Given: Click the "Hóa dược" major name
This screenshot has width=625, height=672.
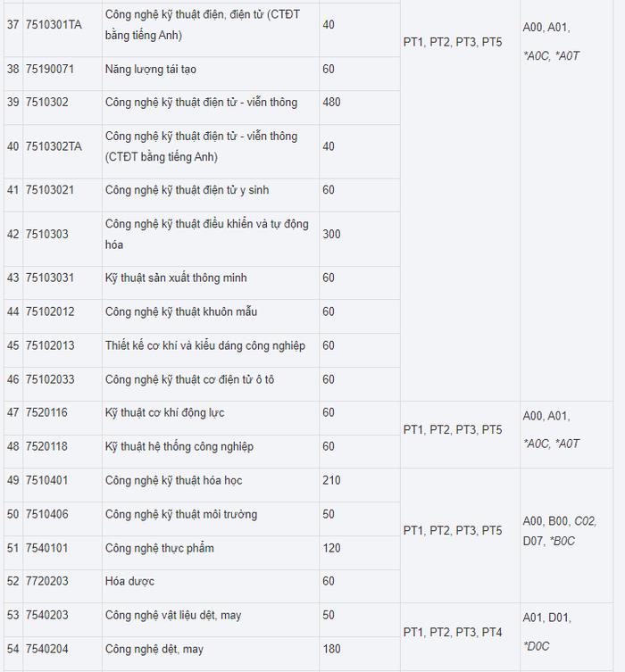Looking at the screenshot, I should point(129,581).
